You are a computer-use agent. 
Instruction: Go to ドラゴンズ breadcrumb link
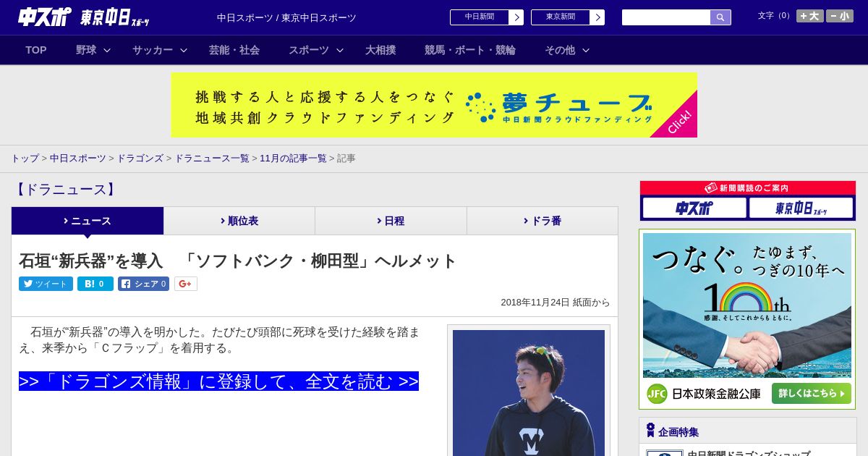(140, 158)
